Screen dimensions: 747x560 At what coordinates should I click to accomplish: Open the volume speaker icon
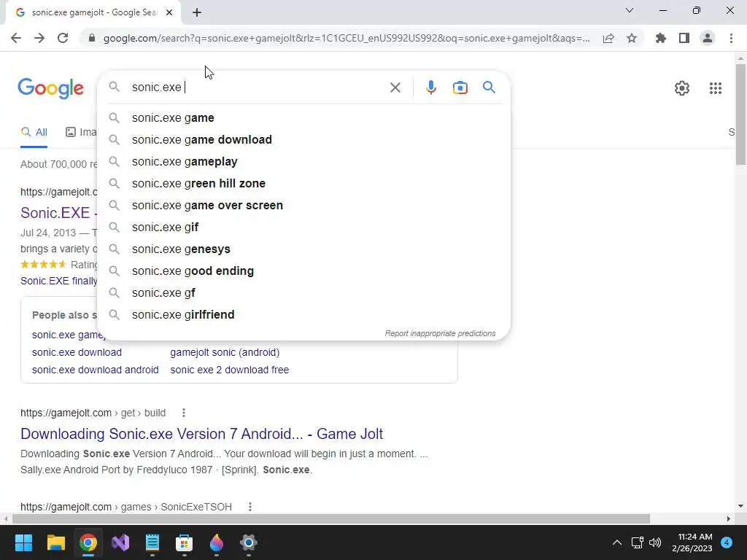[x=656, y=542]
